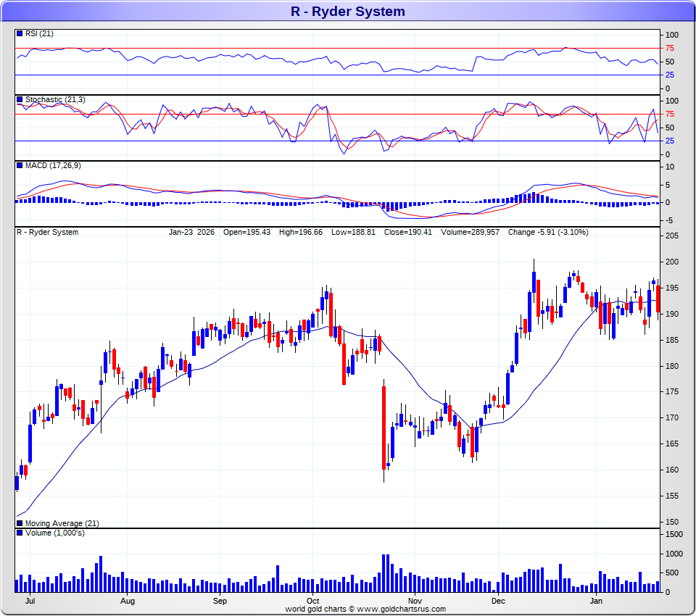Click the Jan label on time axis
696x616 pixels.
pos(596,601)
